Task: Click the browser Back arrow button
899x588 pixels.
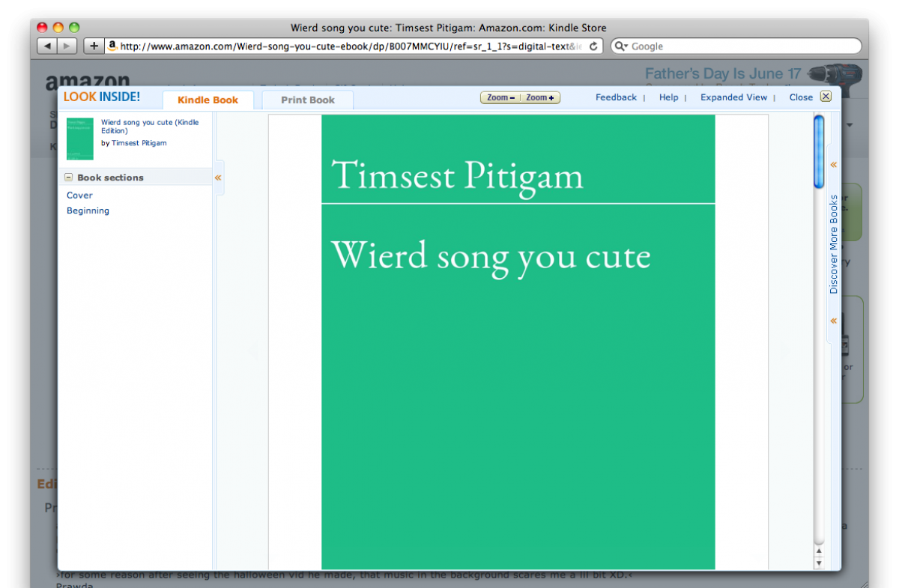Action: [47, 46]
